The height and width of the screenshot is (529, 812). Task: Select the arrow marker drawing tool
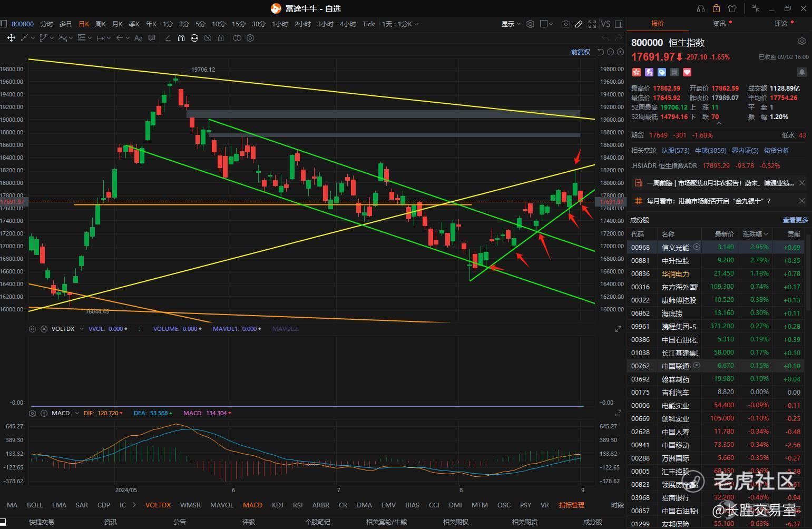coord(120,38)
